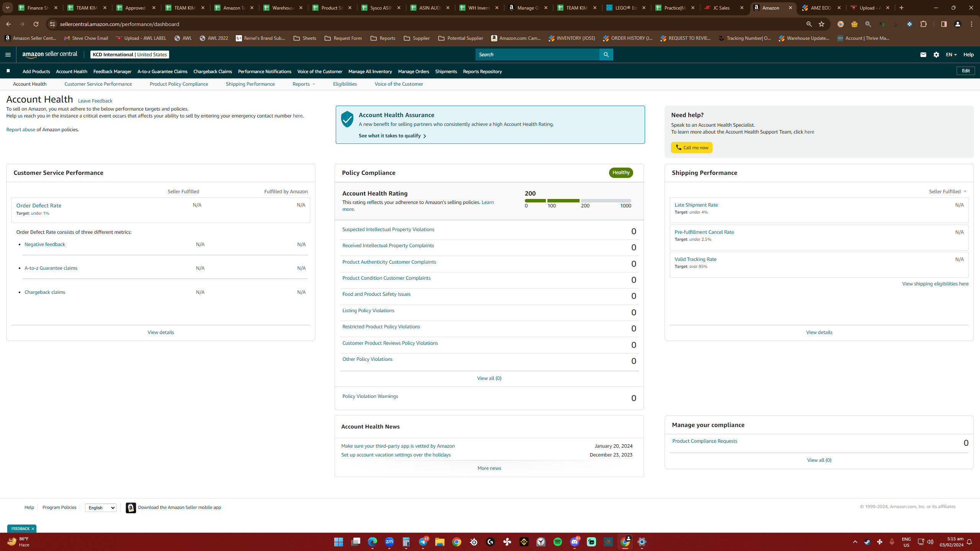Open Order Defect Rate link
This screenshot has width=980, height=551.
(x=39, y=205)
